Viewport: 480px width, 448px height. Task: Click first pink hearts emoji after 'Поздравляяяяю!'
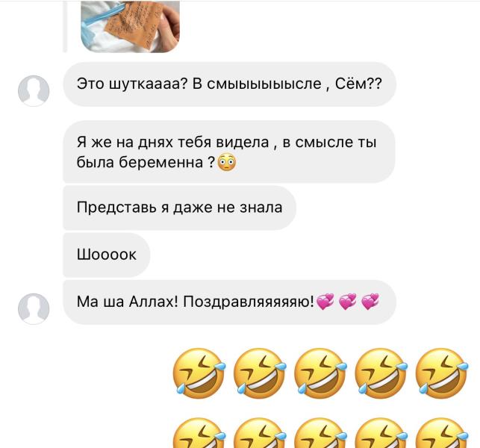[x=325, y=302]
